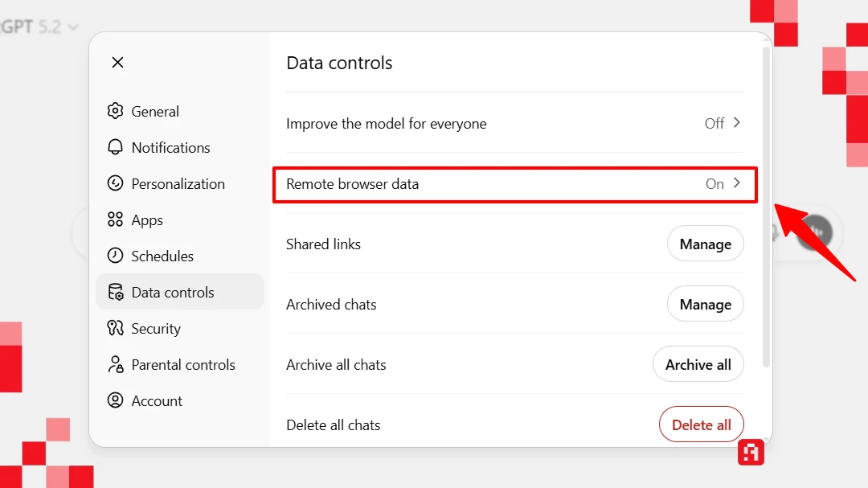
Task: Click the Account profile icon
Action: [x=116, y=400]
